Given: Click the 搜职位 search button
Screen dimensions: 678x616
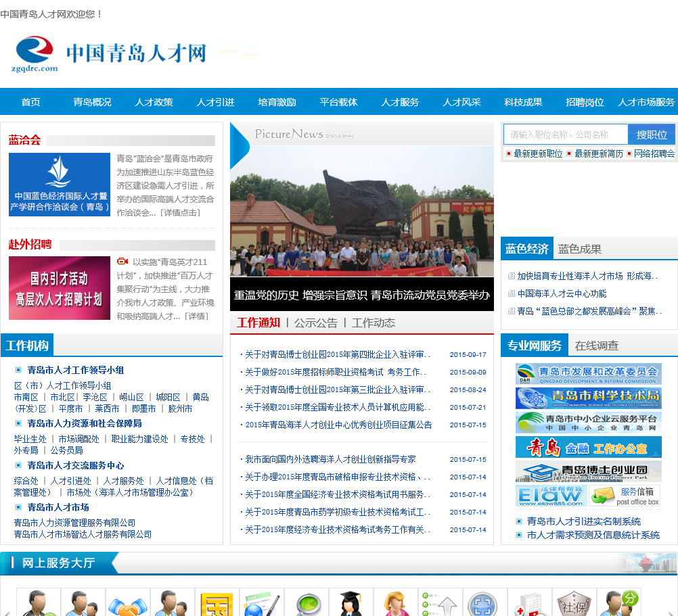Looking at the screenshot, I should (x=652, y=135).
